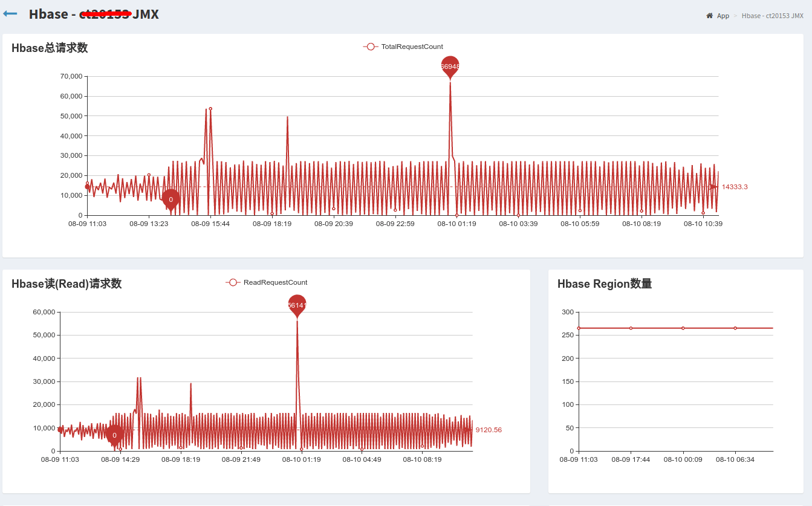Click the 08-09 17:44 label on Region chart
The height and width of the screenshot is (506, 812).
click(631, 459)
